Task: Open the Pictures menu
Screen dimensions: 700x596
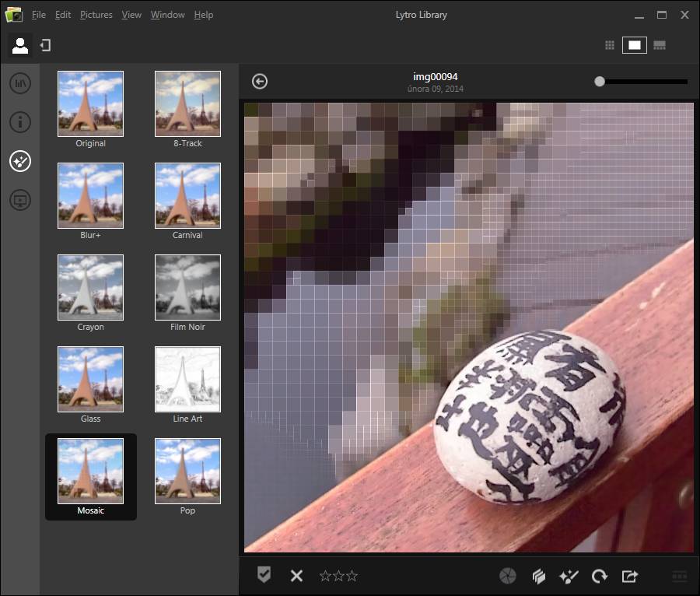Action: (96, 15)
